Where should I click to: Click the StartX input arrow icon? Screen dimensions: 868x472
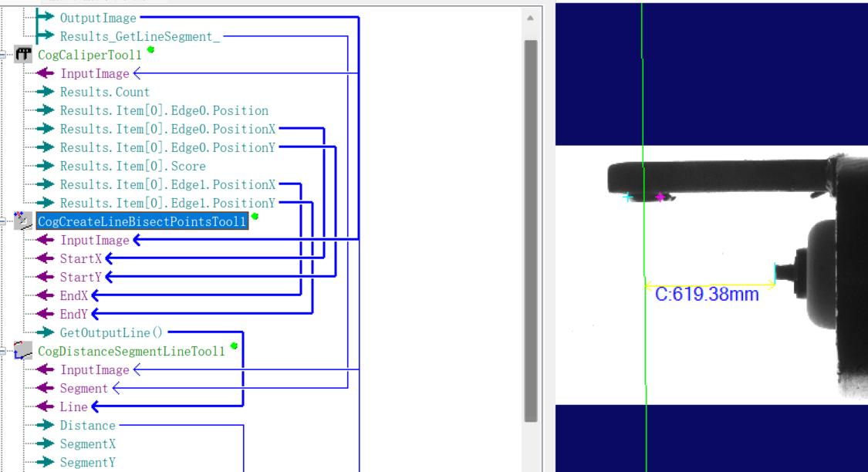click(45, 258)
